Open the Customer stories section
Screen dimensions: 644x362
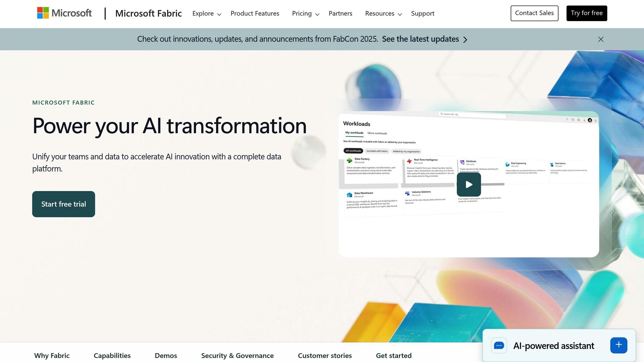[x=325, y=355]
